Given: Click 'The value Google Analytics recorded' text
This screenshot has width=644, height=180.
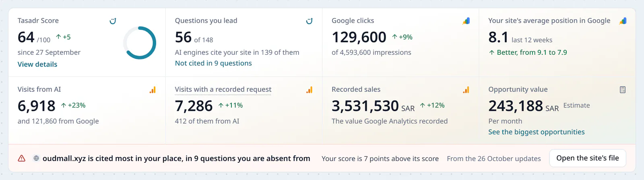Looking at the screenshot, I should click(x=390, y=121).
